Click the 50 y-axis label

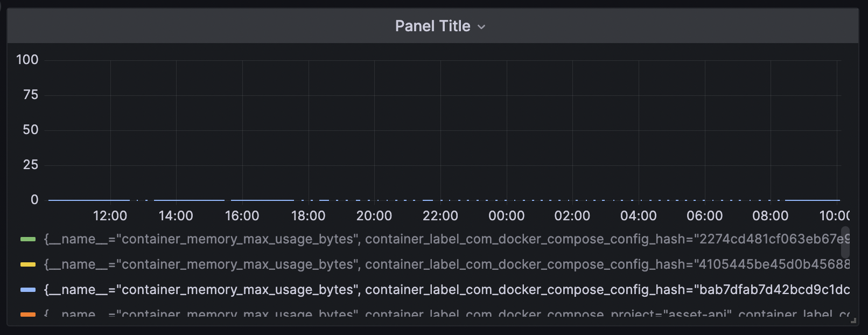pyautogui.click(x=31, y=130)
